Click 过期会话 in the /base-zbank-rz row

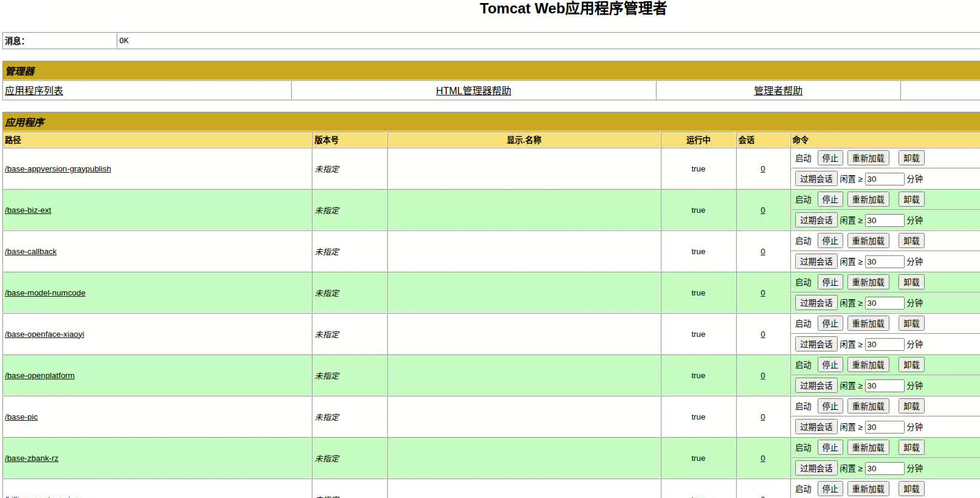pyautogui.click(x=816, y=468)
